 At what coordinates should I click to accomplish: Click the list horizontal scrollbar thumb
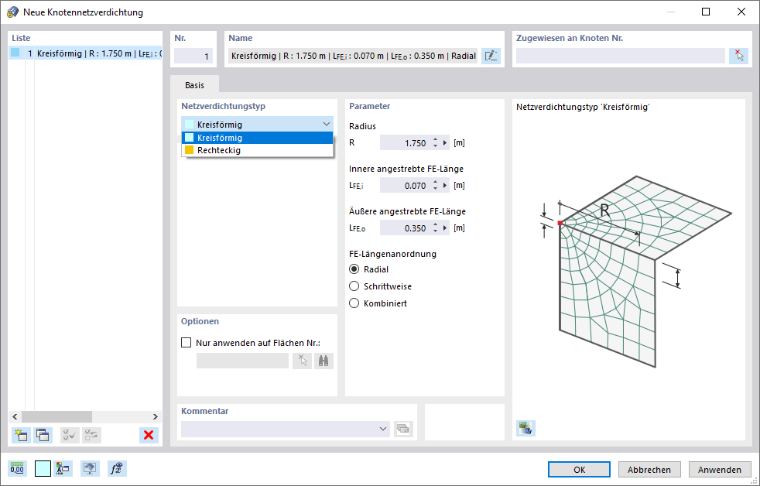coord(57,417)
